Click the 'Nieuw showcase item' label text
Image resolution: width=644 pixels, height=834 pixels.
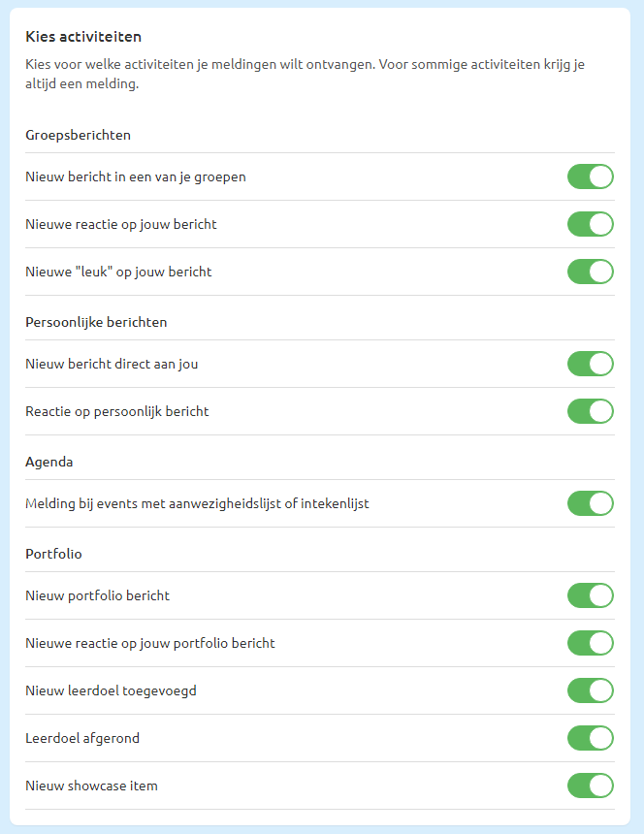tap(91, 786)
